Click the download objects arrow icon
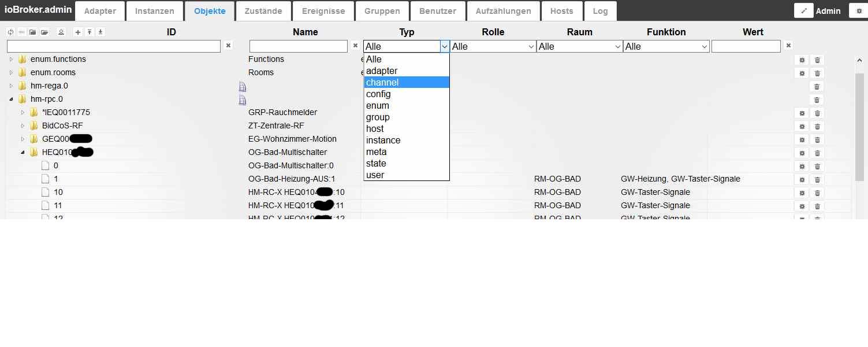Viewport: 868px width, 347px height. pyautogui.click(x=100, y=32)
